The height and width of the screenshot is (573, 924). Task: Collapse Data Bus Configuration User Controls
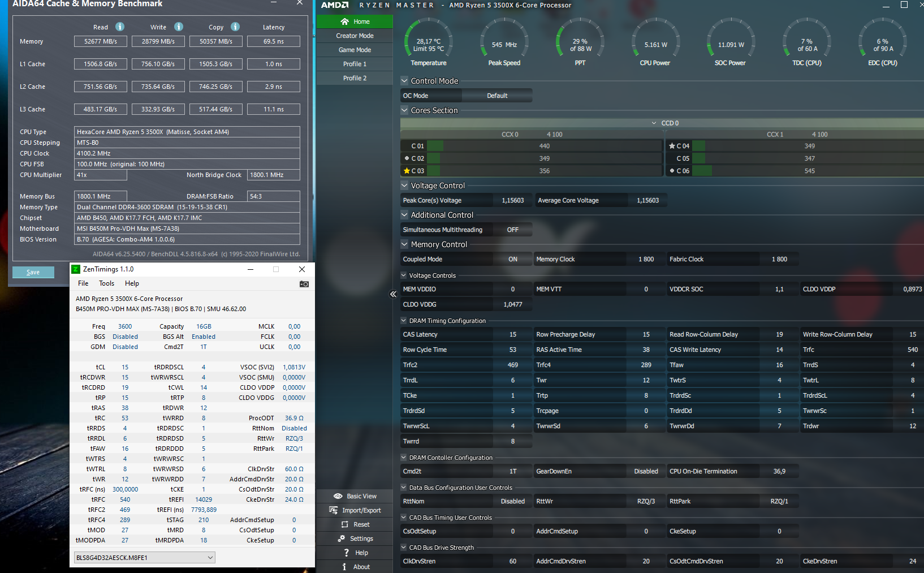[404, 488]
